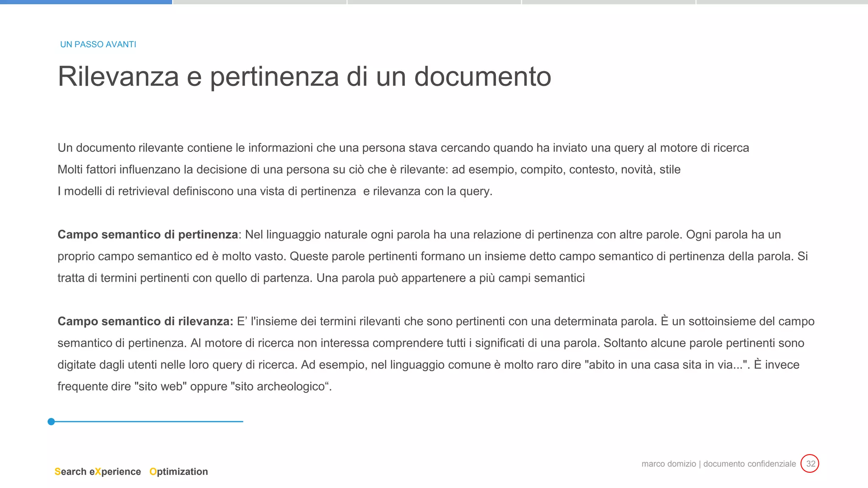The image size is (868, 488).
Task: Click the footer 'marco domizio | documento confidenziale'
Action: (718, 464)
